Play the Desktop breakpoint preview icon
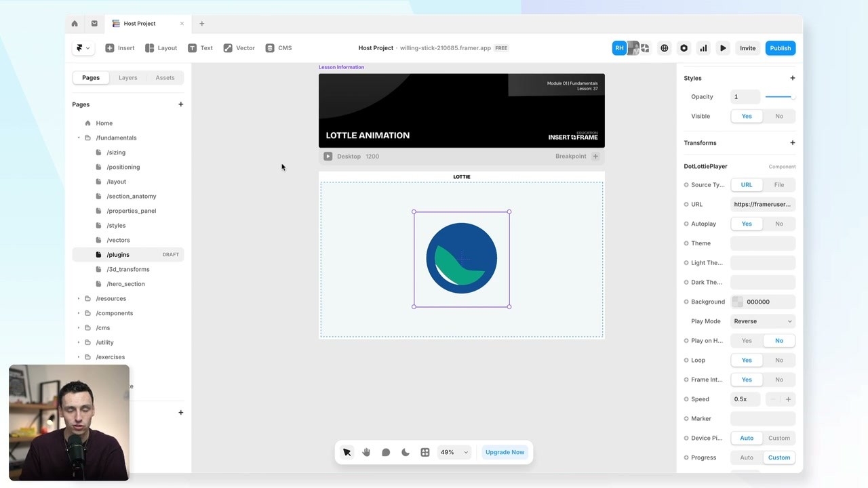 click(x=328, y=157)
